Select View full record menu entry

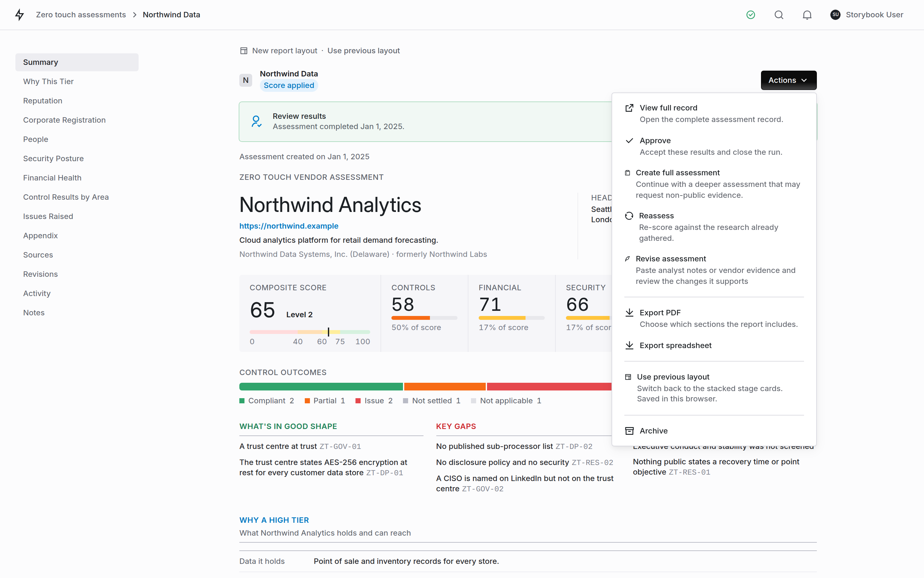[714, 114]
